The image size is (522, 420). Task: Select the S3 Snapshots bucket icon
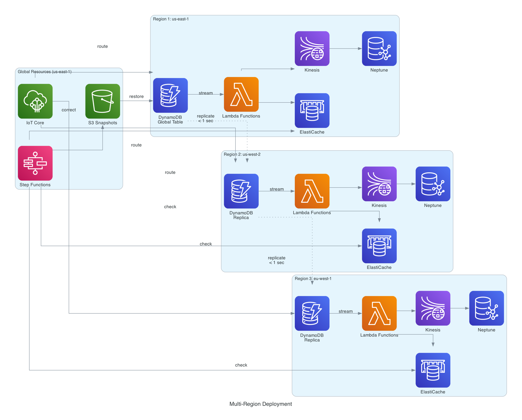point(102,101)
